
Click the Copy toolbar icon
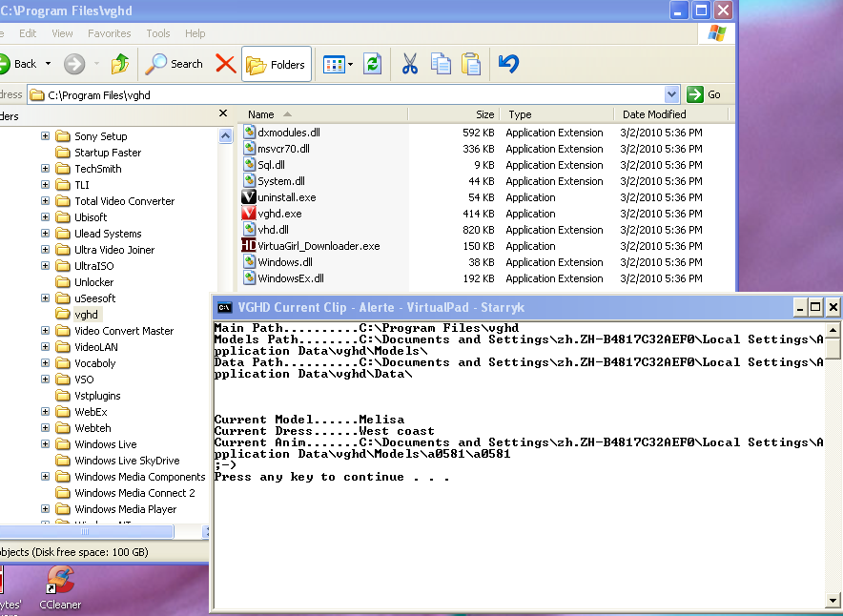click(x=441, y=64)
